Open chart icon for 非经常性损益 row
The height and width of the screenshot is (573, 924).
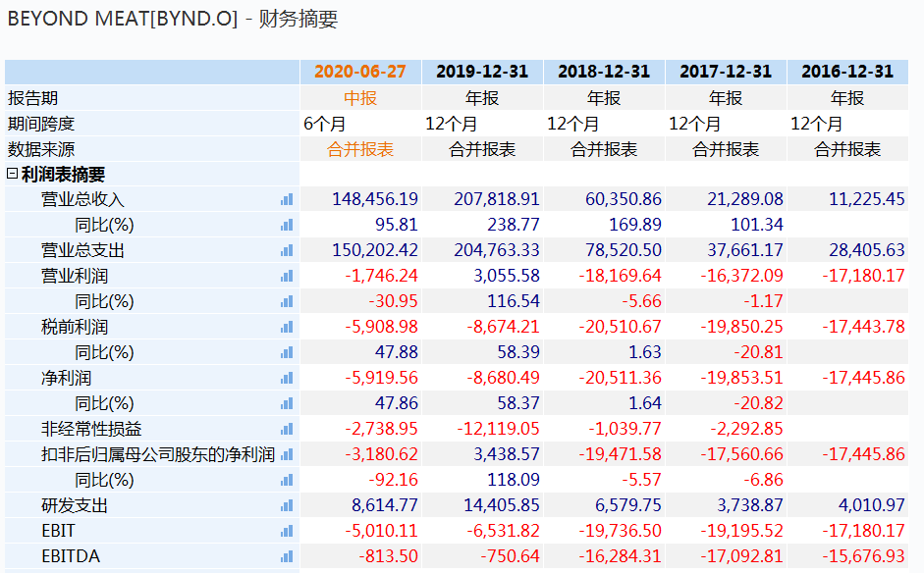(287, 430)
